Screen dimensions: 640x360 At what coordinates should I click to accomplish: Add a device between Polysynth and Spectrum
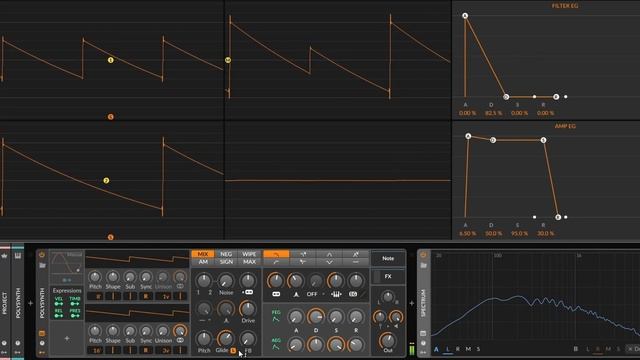click(411, 303)
